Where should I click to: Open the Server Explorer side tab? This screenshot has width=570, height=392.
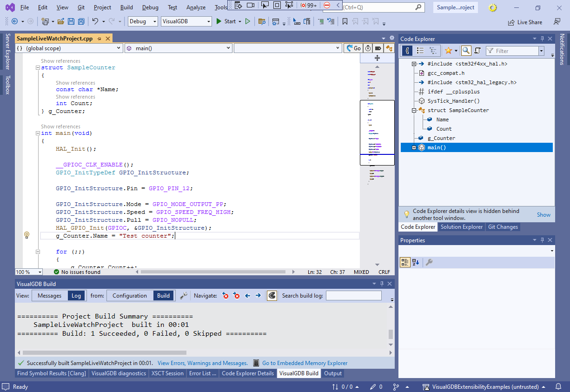pos(7,52)
